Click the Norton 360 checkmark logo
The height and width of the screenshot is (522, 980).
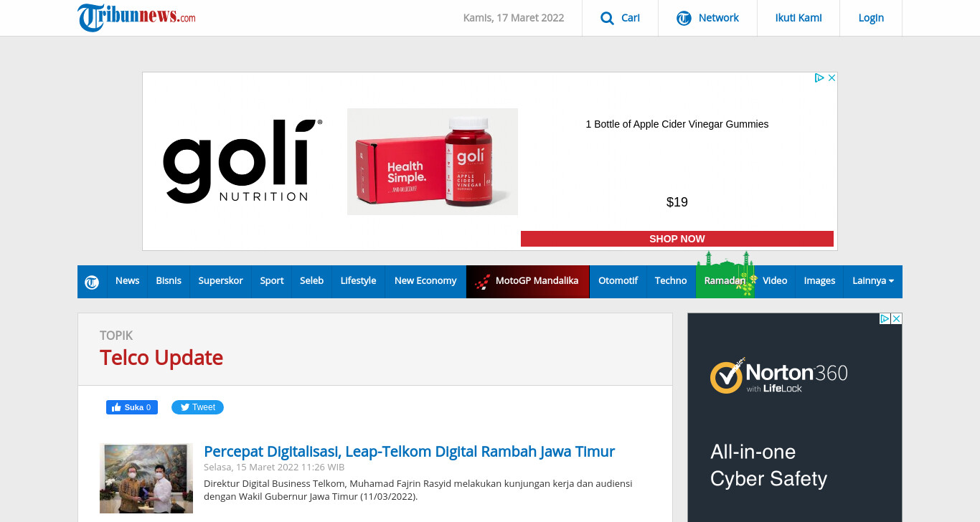[726, 377]
